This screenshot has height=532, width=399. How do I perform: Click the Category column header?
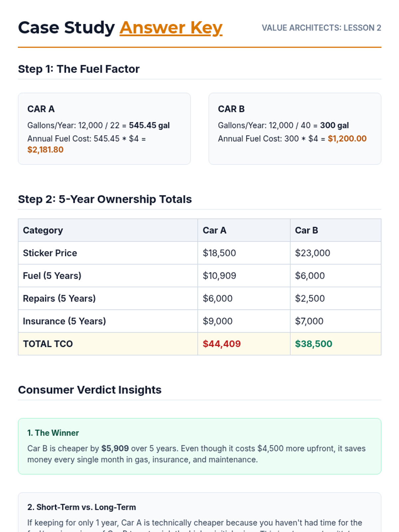[x=43, y=230]
